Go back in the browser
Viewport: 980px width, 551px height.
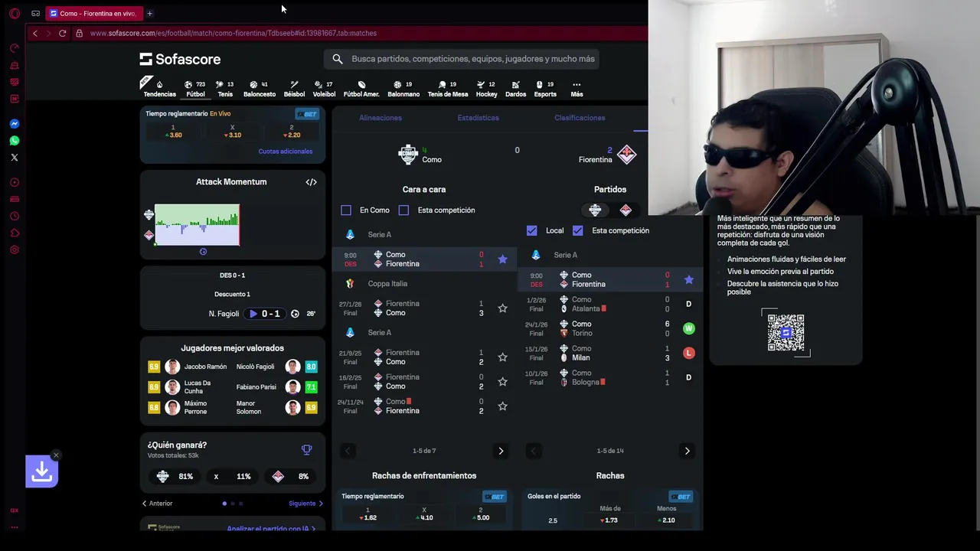pos(34,33)
